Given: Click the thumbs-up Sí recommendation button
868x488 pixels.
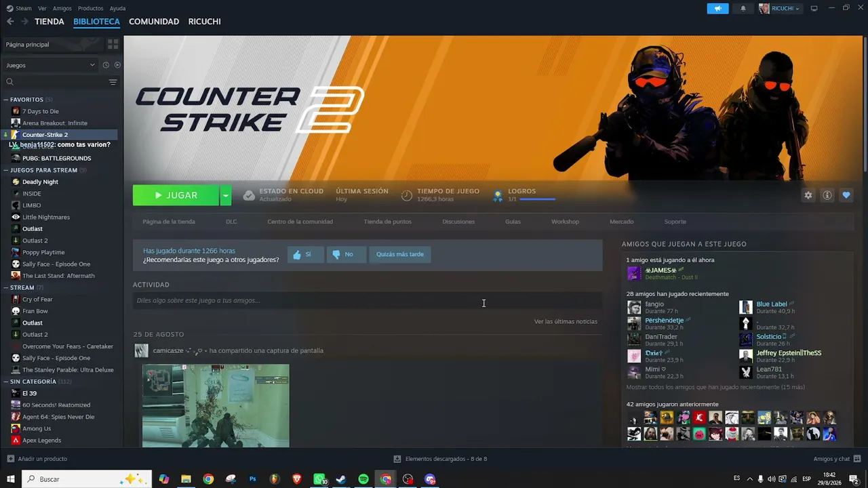Looking at the screenshot, I should point(305,254).
